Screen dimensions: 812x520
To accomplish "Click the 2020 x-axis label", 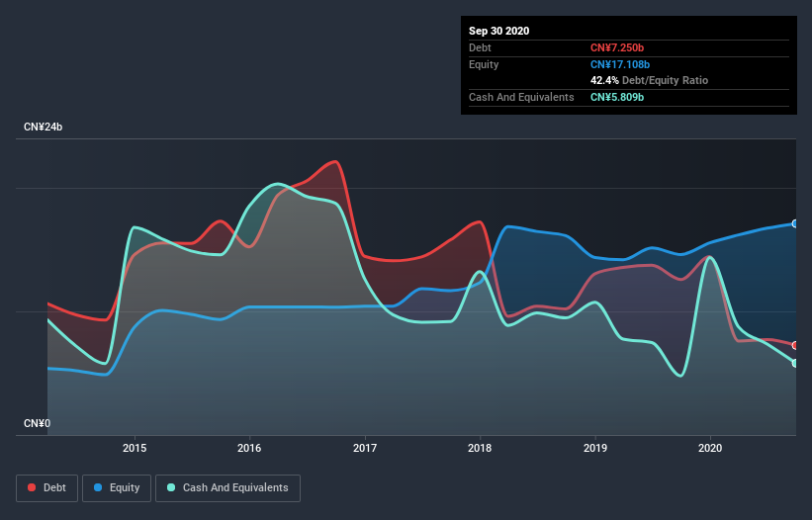I will click(x=710, y=448).
